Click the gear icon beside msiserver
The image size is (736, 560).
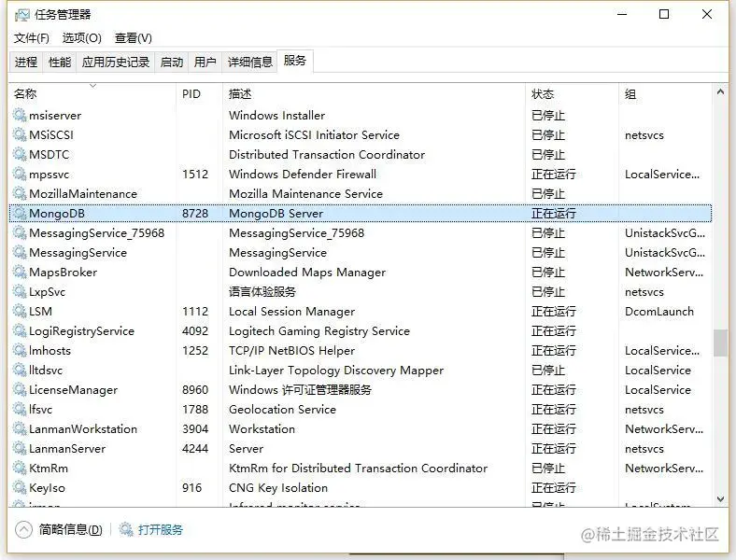coord(20,115)
